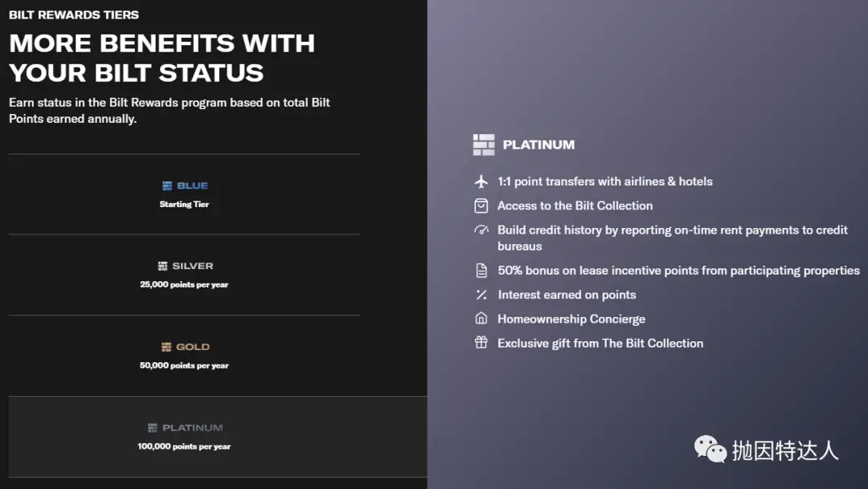
Task: Select the Platinum 100,000 points tier
Action: click(184, 437)
